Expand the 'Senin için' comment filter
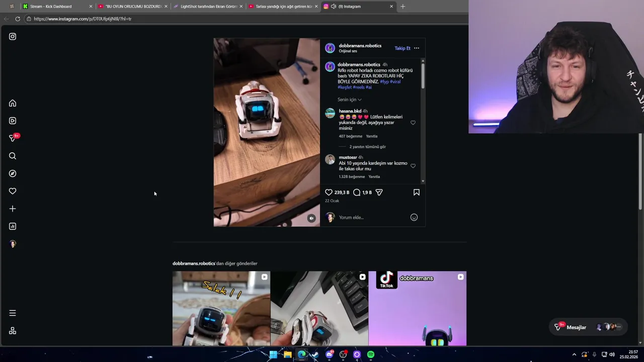The image size is (644, 362). pyautogui.click(x=350, y=100)
